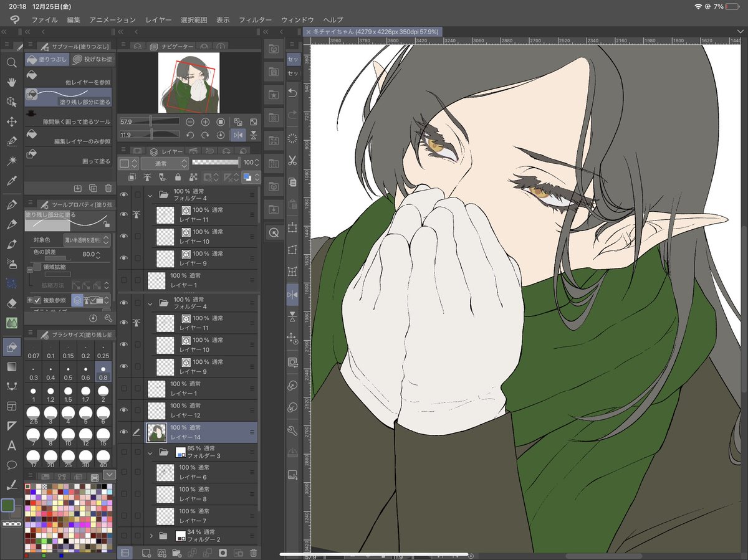Select sub tool 編集レイヤーのみ参照
This screenshot has width=748, height=560.
click(x=69, y=136)
